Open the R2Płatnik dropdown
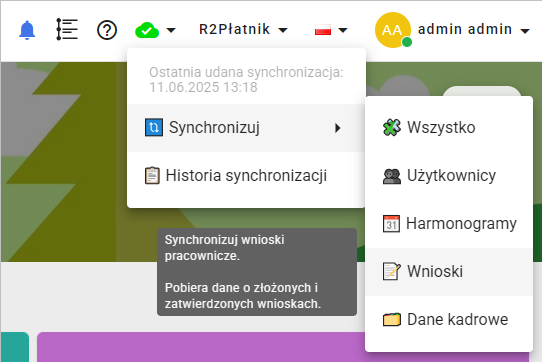 [x=243, y=29]
